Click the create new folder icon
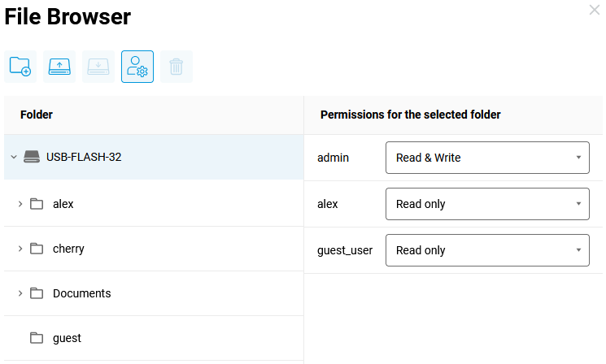The height and width of the screenshot is (364, 606). coord(20,67)
